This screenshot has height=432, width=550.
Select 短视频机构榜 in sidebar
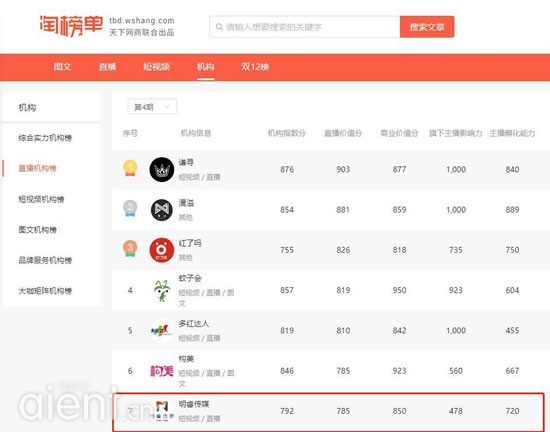pos(41,199)
